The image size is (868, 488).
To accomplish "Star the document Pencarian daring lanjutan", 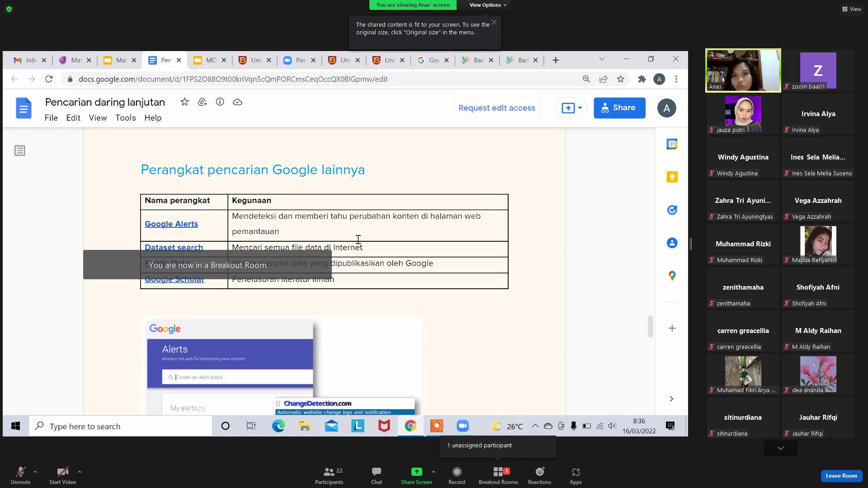I will [184, 102].
